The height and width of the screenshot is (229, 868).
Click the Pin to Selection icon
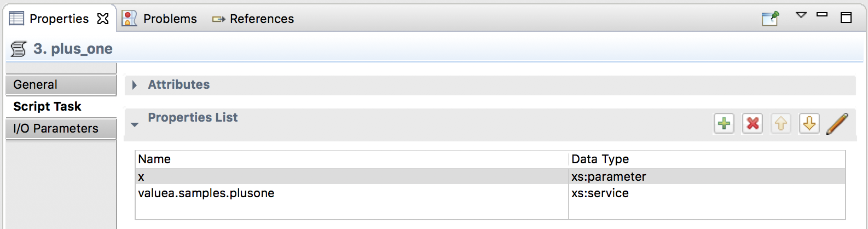point(770,19)
